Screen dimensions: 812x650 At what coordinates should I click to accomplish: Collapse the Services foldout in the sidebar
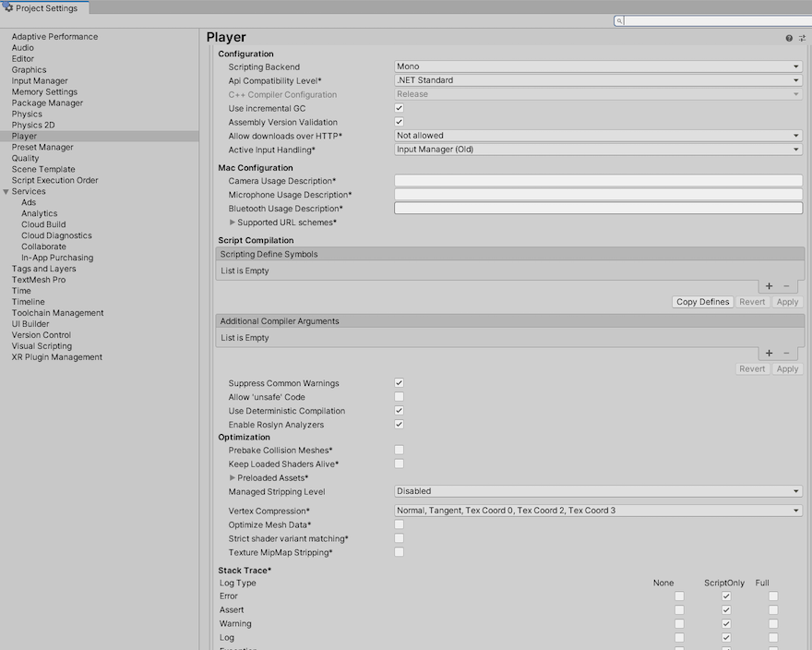coord(7,191)
